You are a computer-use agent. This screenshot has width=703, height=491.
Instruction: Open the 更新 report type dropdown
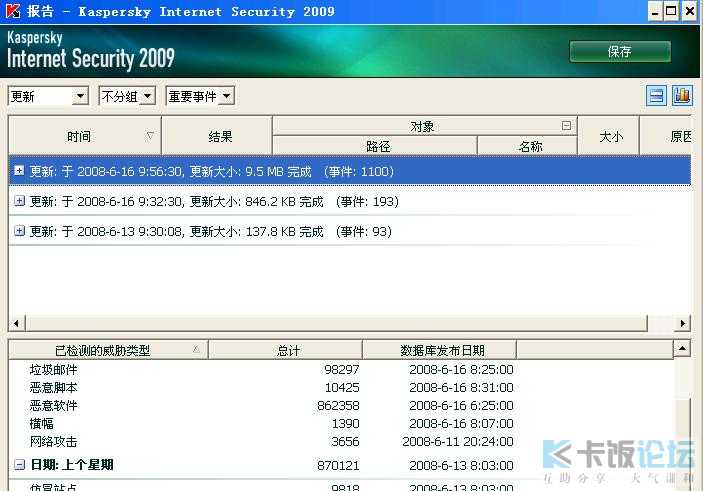point(48,96)
